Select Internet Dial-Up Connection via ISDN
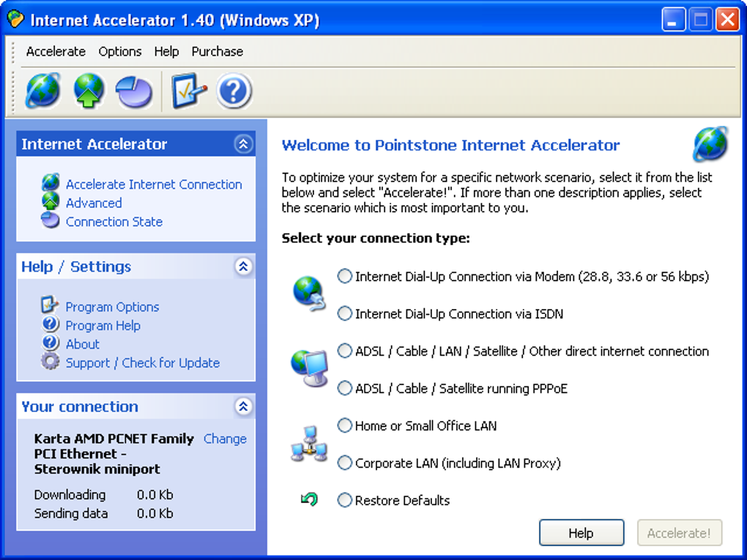The height and width of the screenshot is (560, 747). [450, 314]
